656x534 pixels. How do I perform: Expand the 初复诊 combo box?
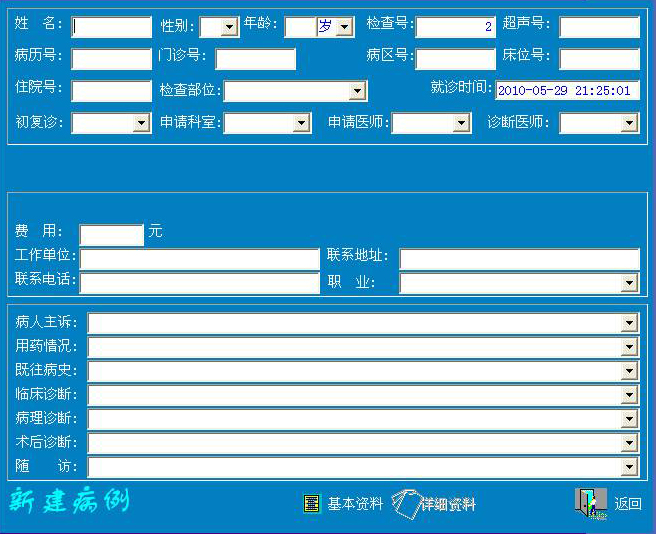pyautogui.click(x=142, y=123)
